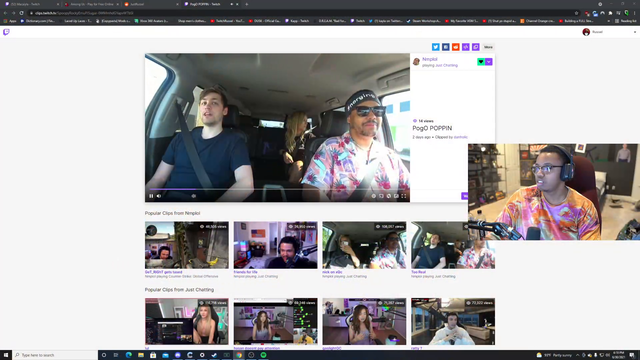Open the second Just Chatting popular clip thumbnail
This screenshot has height=360, width=640.
[276, 321]
